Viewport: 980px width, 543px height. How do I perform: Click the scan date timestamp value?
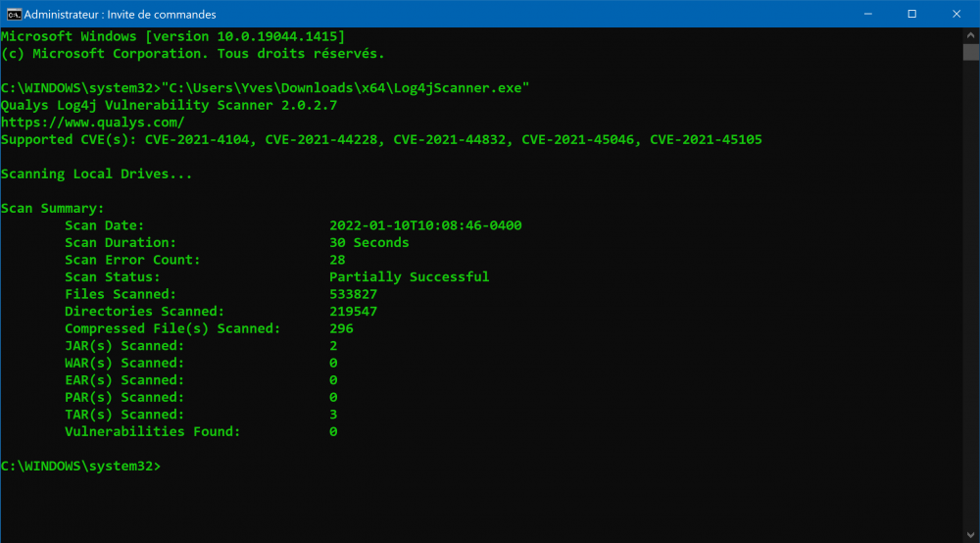[x=425, y=225]
